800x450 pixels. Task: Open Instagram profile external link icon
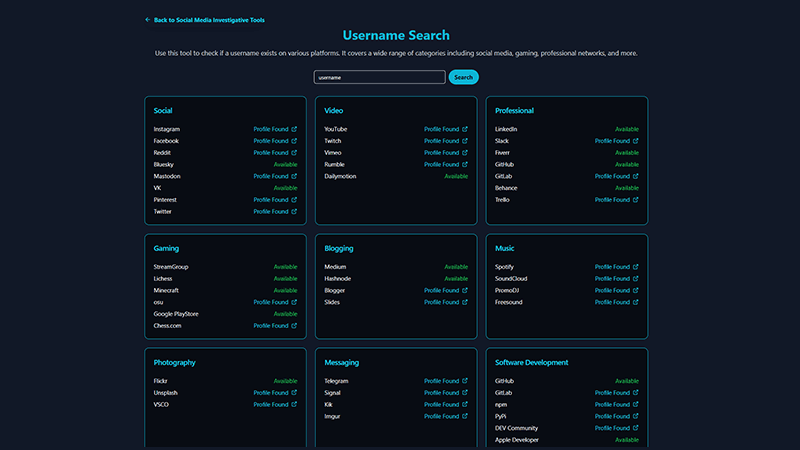coord(294,129)
